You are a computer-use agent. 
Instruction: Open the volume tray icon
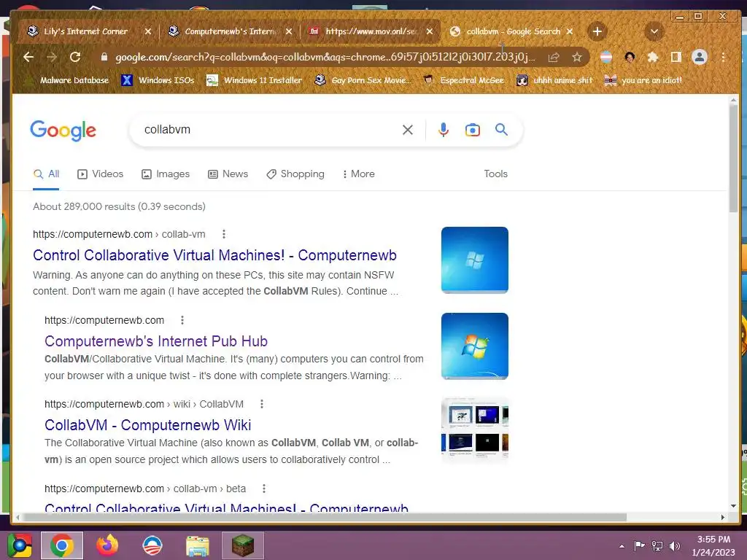675,545
